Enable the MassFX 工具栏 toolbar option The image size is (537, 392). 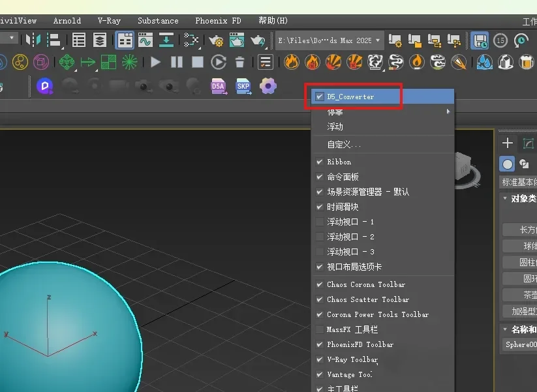pyautogui.click(x=352, y=329)
